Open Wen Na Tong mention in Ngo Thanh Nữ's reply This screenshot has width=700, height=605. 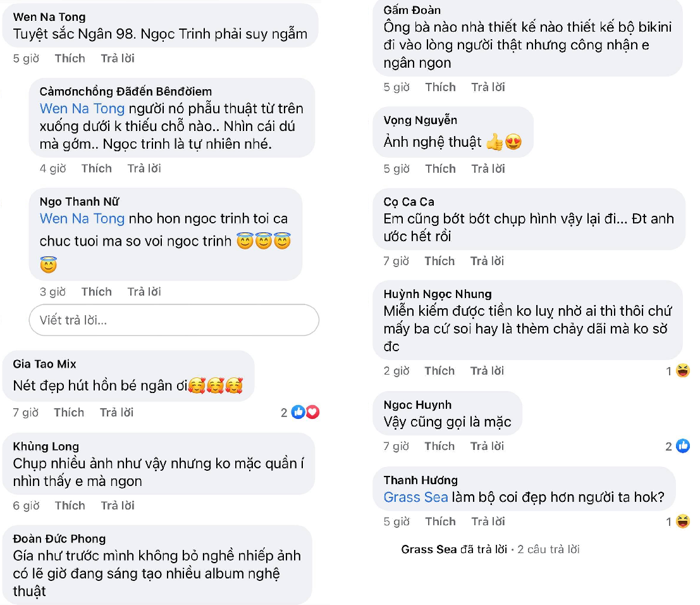pyautogui.click(x=82, y=219)
